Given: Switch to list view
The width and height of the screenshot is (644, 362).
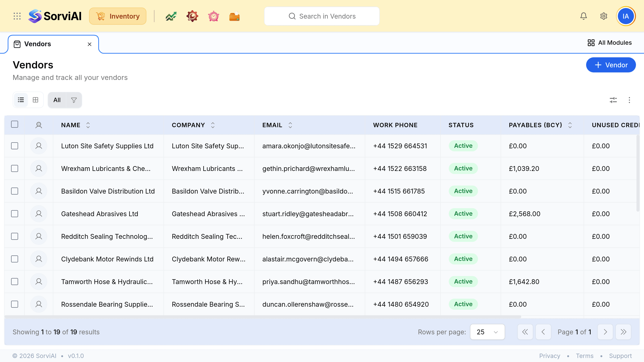Looking at the screenshot, I should (21, 100).
